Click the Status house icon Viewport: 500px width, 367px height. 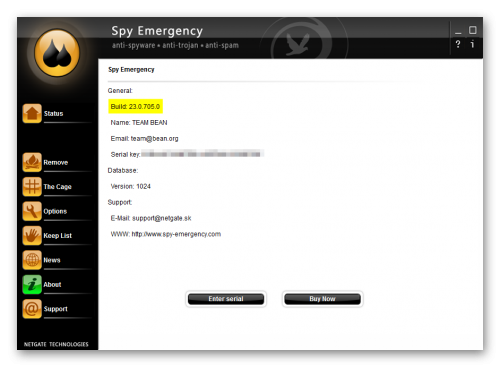tap(32, 113)
